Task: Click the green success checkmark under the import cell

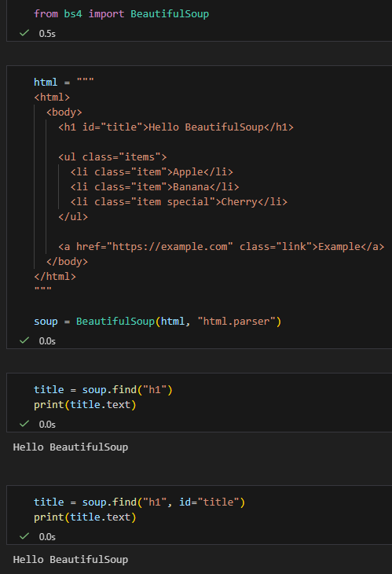Action: (24, 33)
